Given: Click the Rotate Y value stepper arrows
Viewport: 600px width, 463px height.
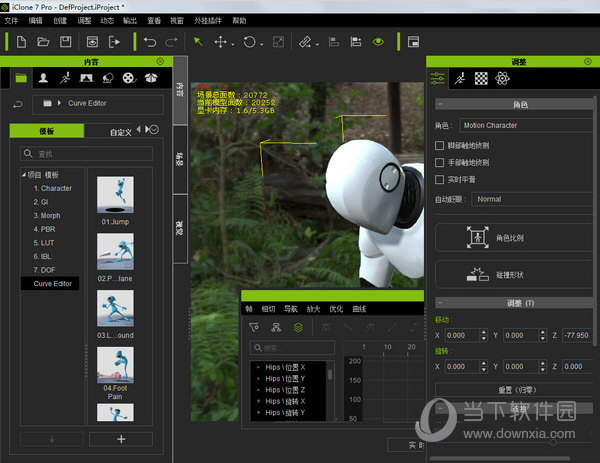Looking at the screenshot, I should (x=542, y=367).
